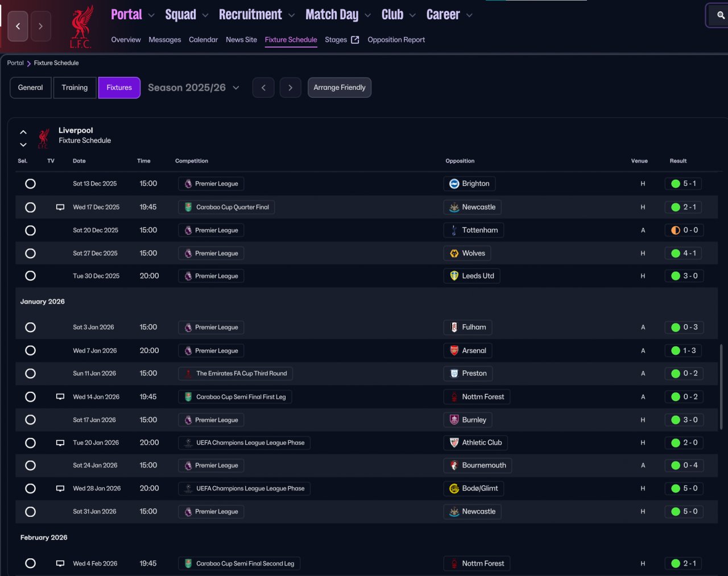Click the large Liverpool FC crest in the header
The height and width of the screenshot is (576, 728).
coord(81,26)
